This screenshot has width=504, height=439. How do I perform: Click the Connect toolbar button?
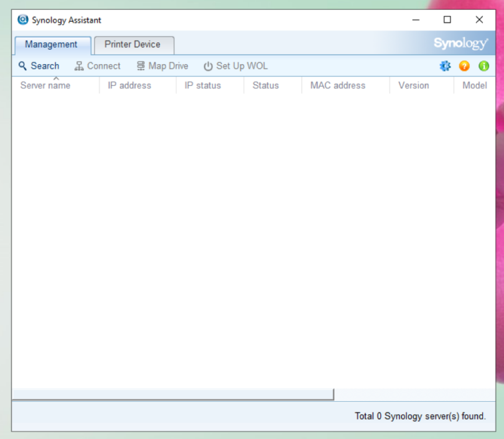tap(98, 66)
